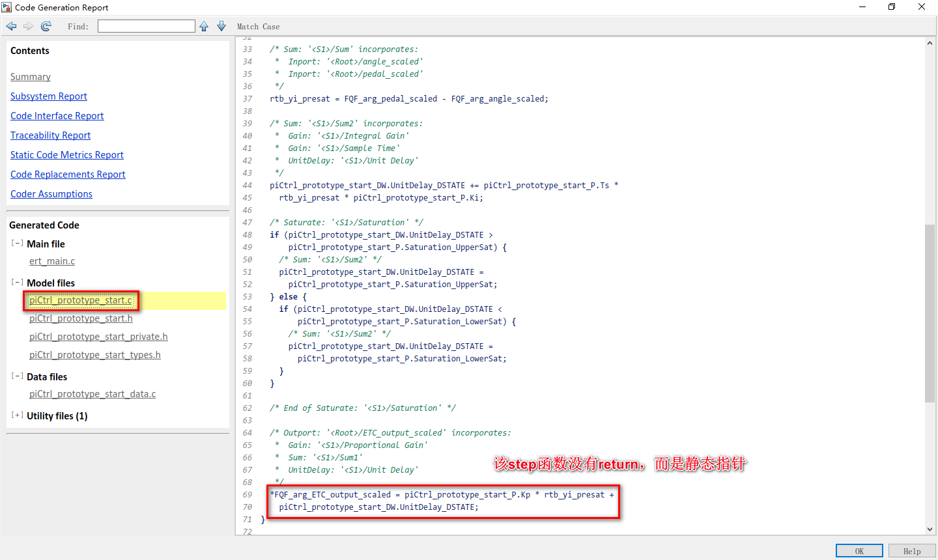Click the find next down arrow
This screenshot has height=560, width=938.
[221, 26]
